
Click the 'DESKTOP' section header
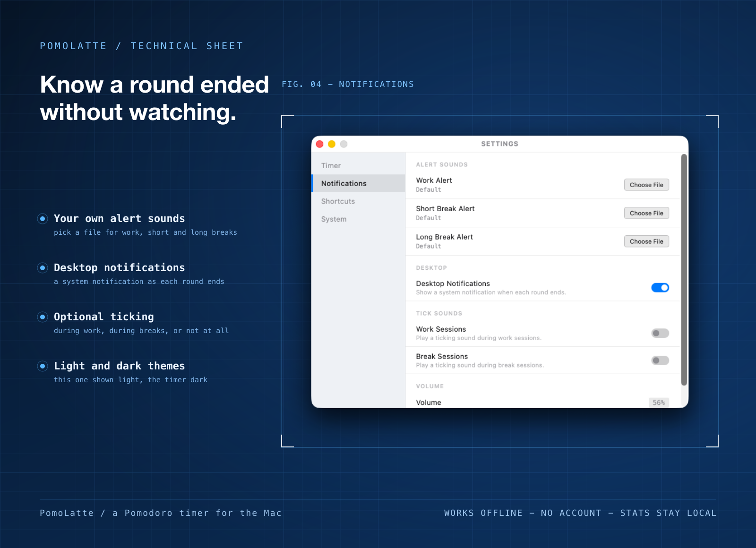[x=431, y=268]
